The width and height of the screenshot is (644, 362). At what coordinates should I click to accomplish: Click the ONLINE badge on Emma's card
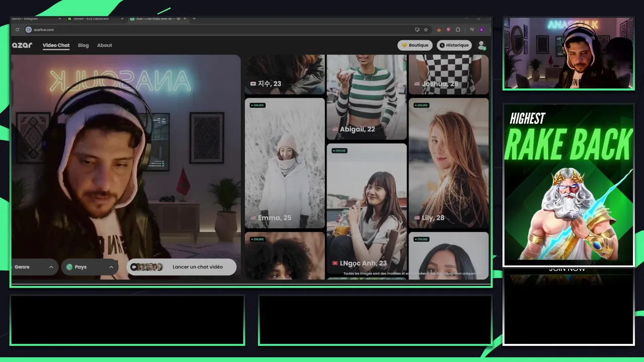(x=258, y=106)
